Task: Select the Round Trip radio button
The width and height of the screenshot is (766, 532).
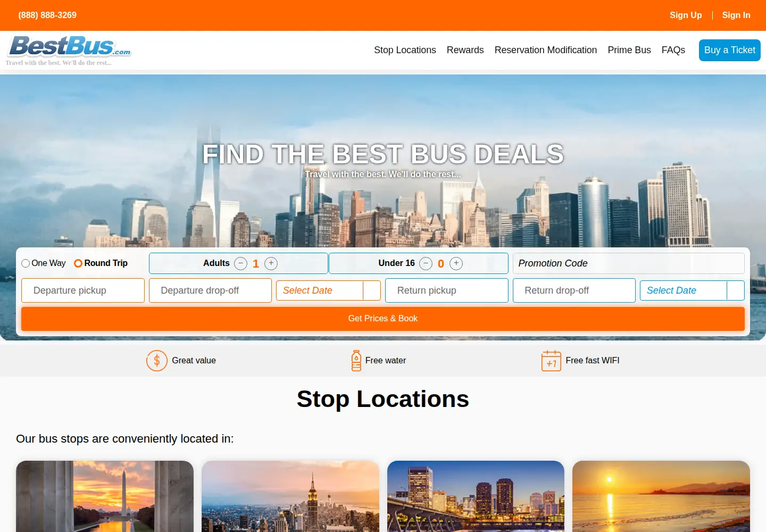Action: click(x=78, y=263)
